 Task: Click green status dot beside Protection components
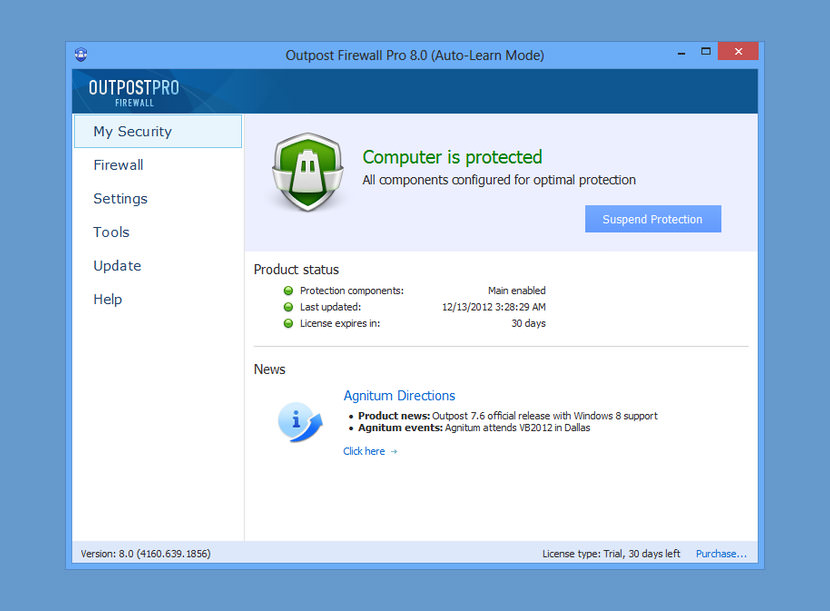[288, 291]
